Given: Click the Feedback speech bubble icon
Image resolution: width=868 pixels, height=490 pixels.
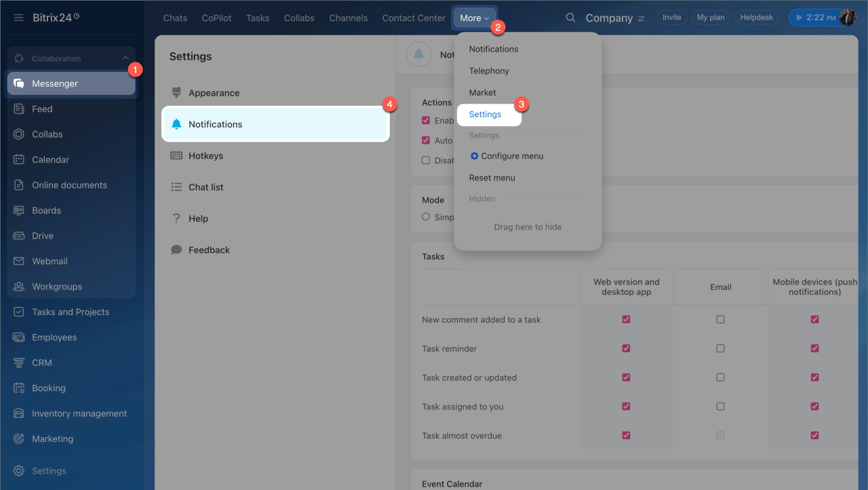Looking at the screenshot, I should point(176,250).
